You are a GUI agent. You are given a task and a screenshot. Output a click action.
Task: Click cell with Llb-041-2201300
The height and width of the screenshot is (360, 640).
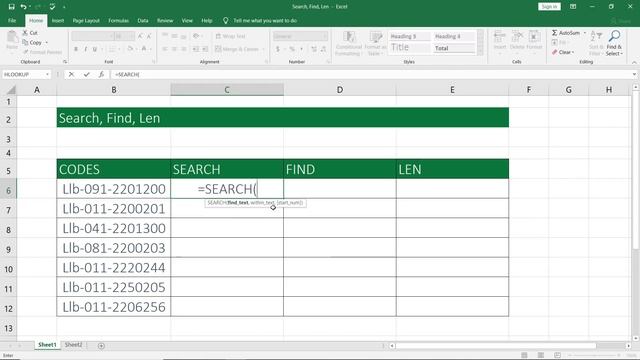pos(113,228)
